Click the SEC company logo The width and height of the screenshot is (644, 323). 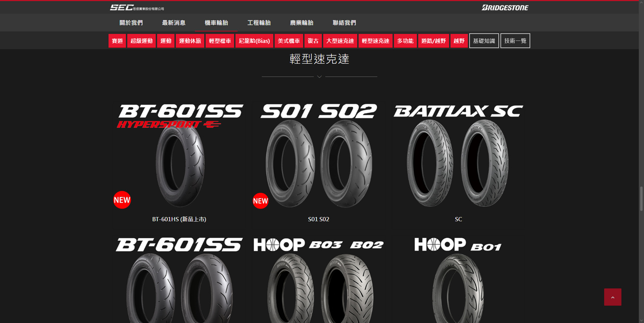click(x=137, y=8)
